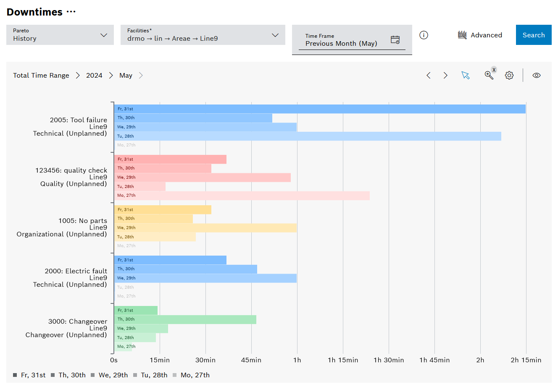Open the Time Frame calendar picker icon
Viewport: 558px width, 392px height.
pos(395,39)
